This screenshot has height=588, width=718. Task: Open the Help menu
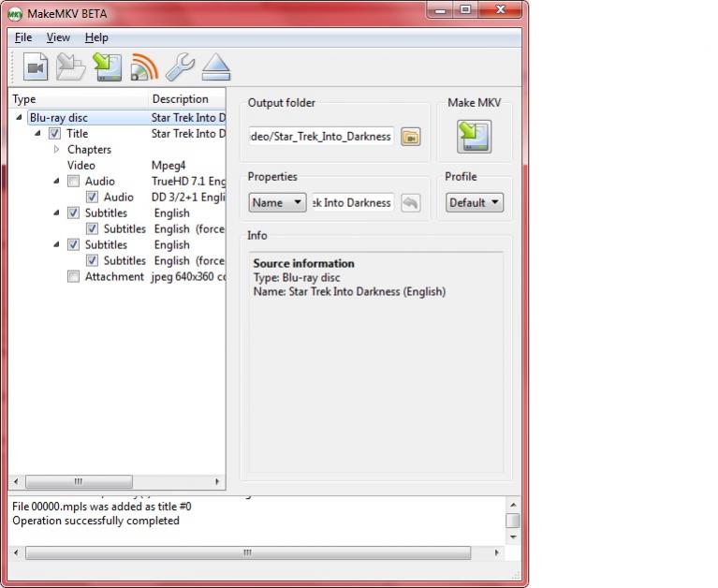coord(96,37)
